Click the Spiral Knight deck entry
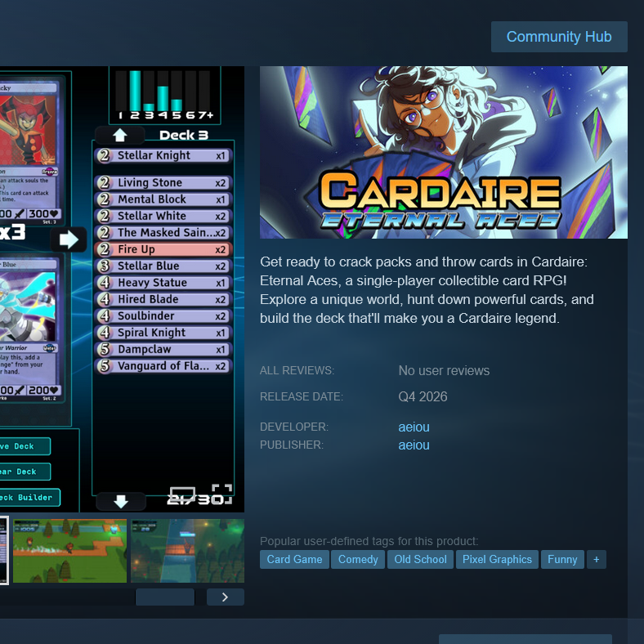This screenshot has height=644, width=644. [164, 333]
